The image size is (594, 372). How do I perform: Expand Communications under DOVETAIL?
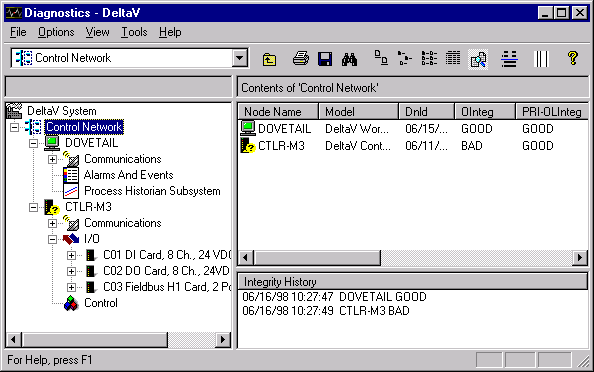coord(52,159)
